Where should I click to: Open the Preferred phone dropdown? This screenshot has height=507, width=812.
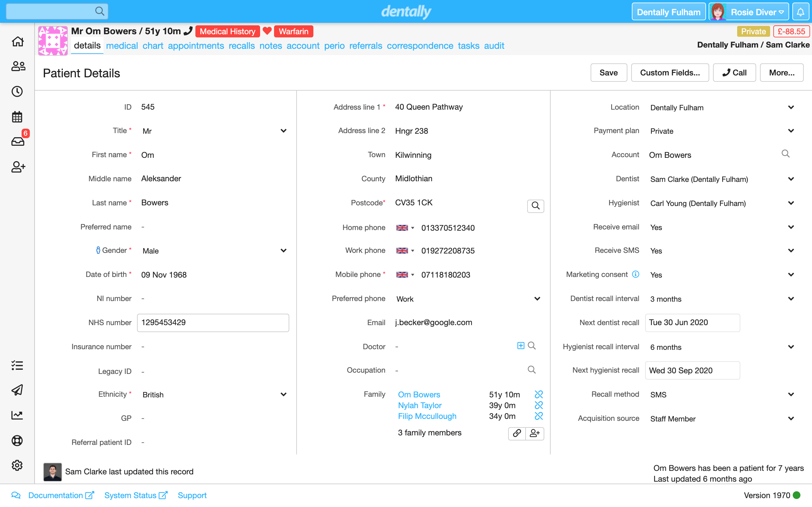click(x=537, y=299)
